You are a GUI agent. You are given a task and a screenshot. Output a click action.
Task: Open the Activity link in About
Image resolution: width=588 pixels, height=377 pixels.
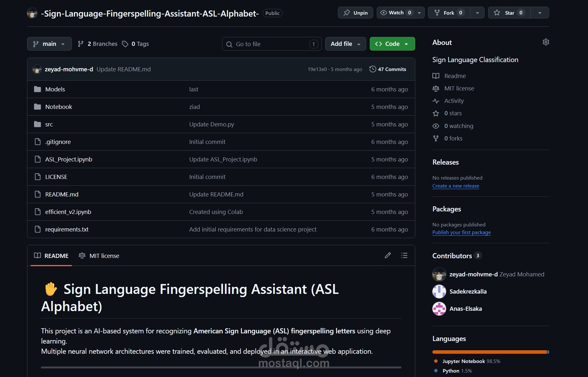click(454, 101)
